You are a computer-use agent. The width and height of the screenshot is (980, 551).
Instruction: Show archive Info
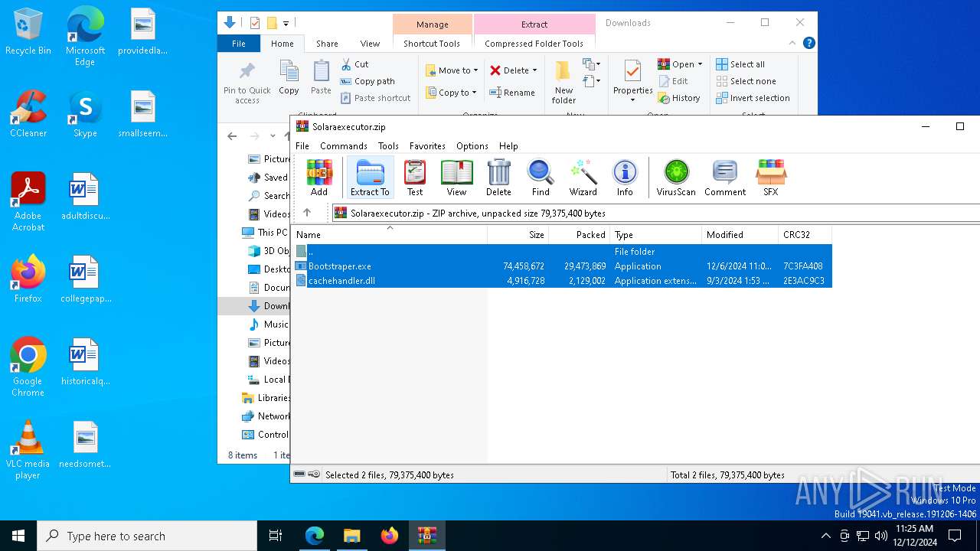click(x=625, y=178)
